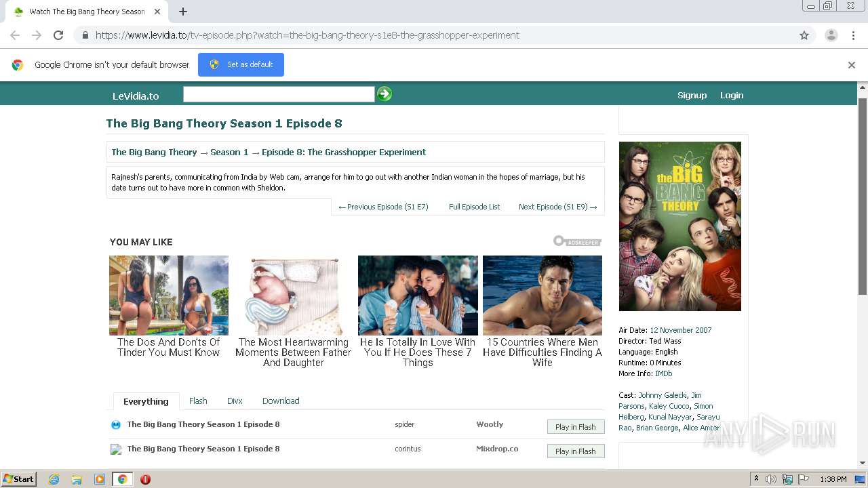Click the LeVidia.to site logo
868x488 pixels.
point(136,96)
